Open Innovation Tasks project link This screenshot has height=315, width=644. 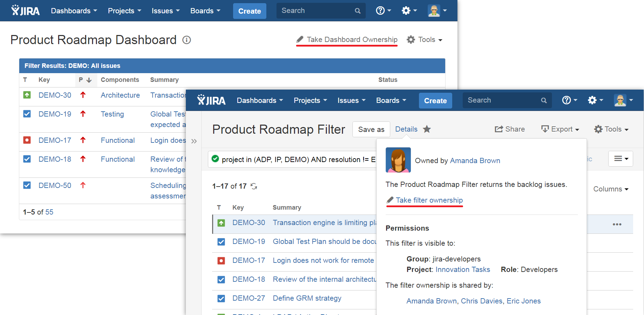point(463,269)
